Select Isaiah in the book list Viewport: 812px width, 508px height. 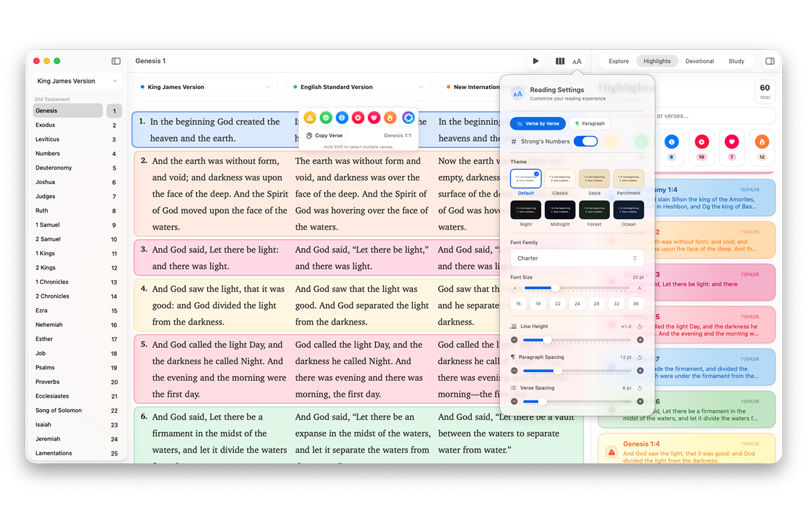click(68, 425)
